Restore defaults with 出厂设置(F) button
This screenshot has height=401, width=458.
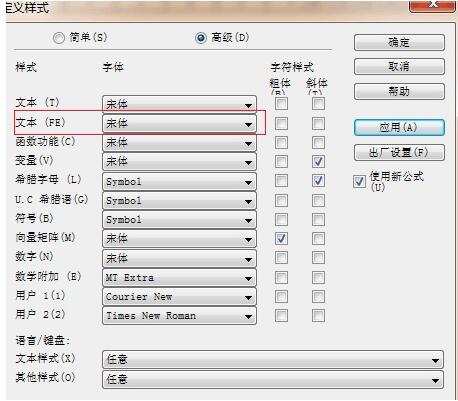click(x=399, y=153)
